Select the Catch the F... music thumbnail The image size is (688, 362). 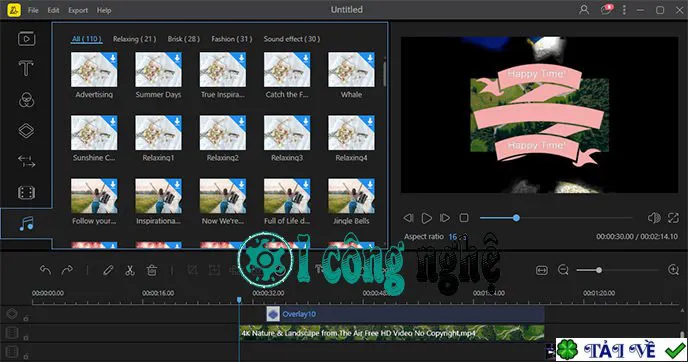pos(287,69)
